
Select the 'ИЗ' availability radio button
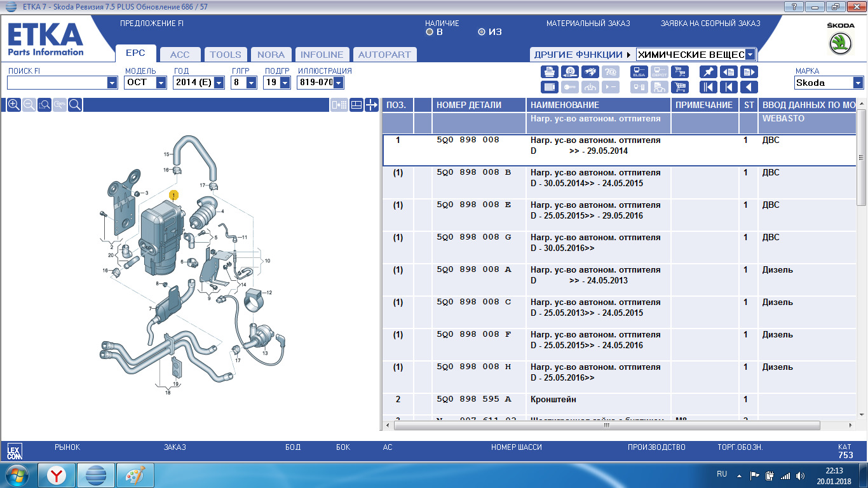point(482,32)
